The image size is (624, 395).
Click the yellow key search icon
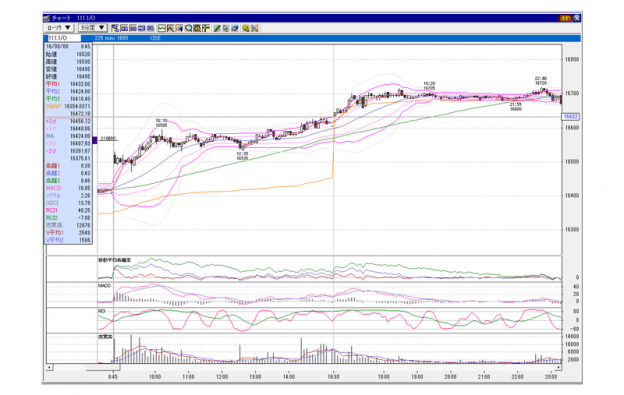[x=246, y=28]
